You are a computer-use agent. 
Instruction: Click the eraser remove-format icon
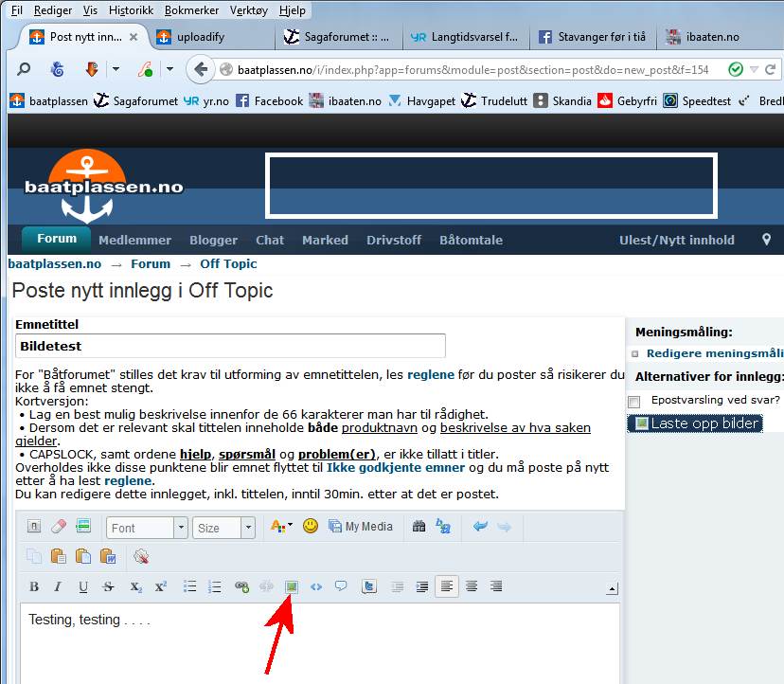pyautogui.click(x=59, y=527)
